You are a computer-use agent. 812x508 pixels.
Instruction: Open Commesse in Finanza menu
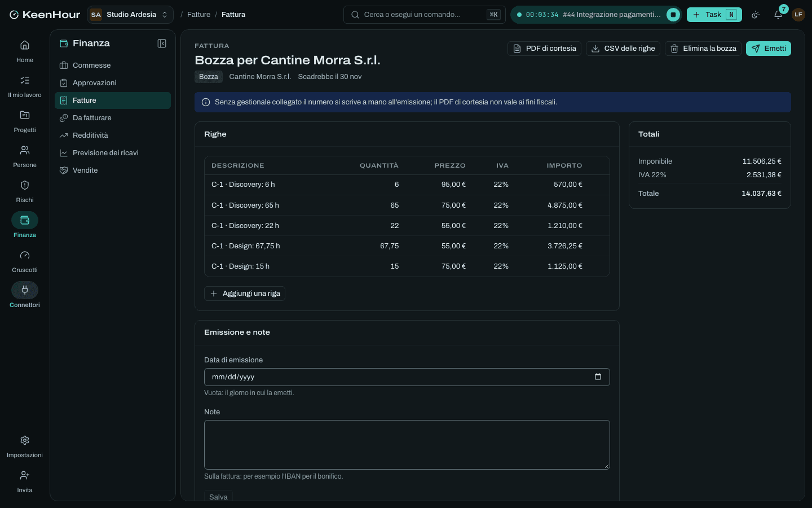(113, 65)
